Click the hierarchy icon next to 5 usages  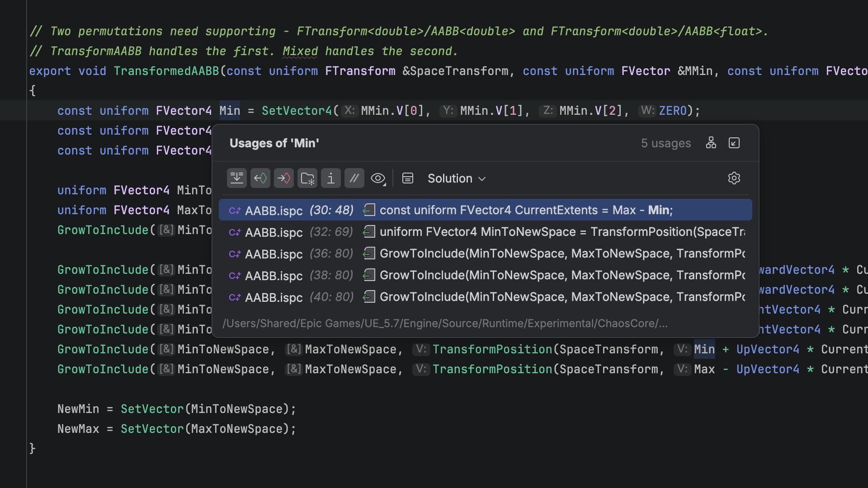[x=711, y=143]
